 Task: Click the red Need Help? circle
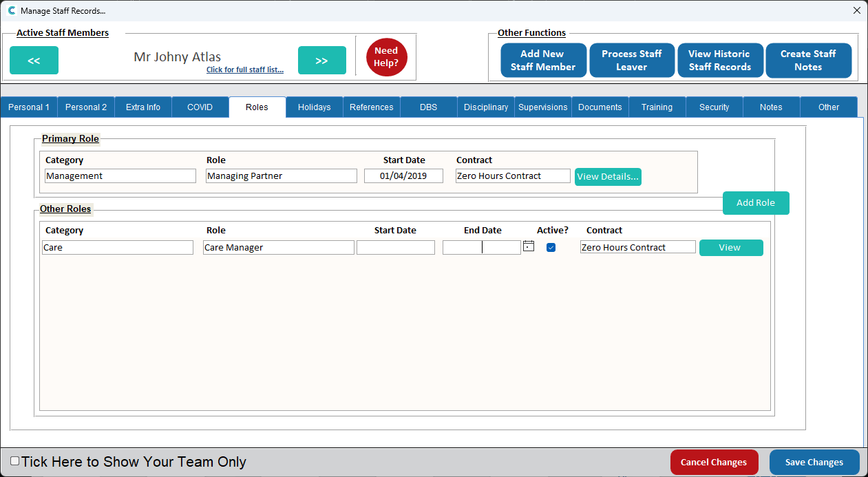point(386,57)
